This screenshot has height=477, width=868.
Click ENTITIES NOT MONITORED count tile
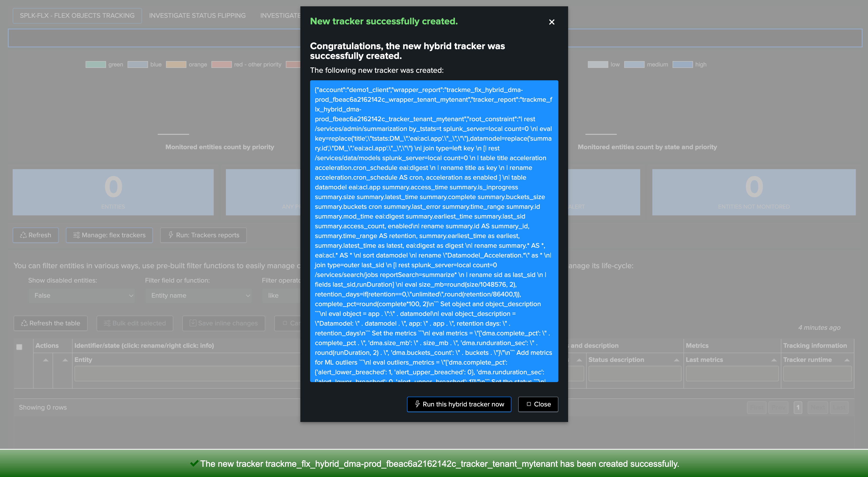click(754, 192)
